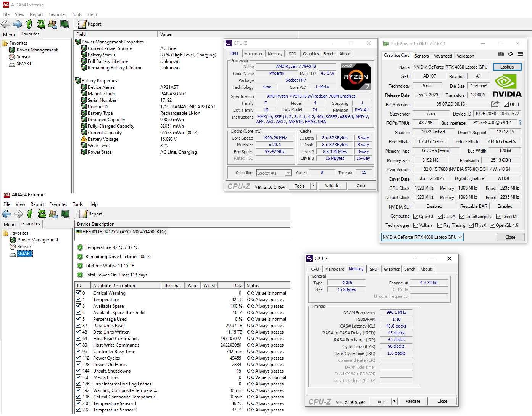The height and width of the screenshot is (416, 532).
Task: Click Close button in GPU-Z
Action: [510, 237]
